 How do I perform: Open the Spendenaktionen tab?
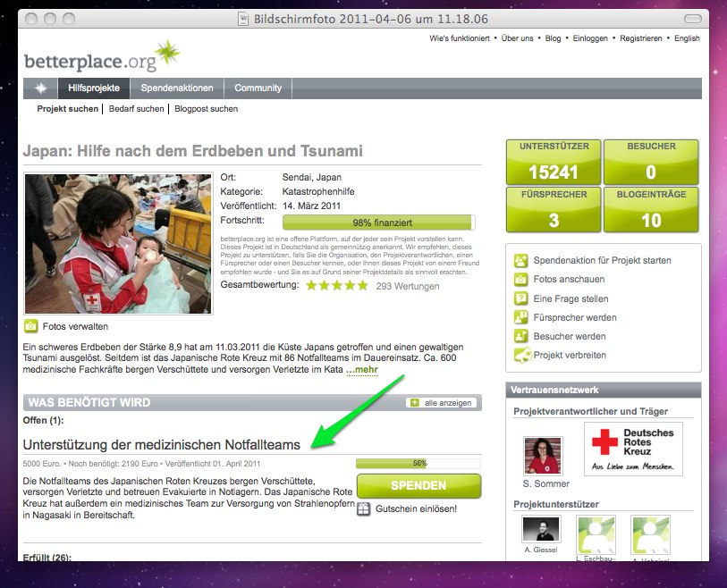178,88
